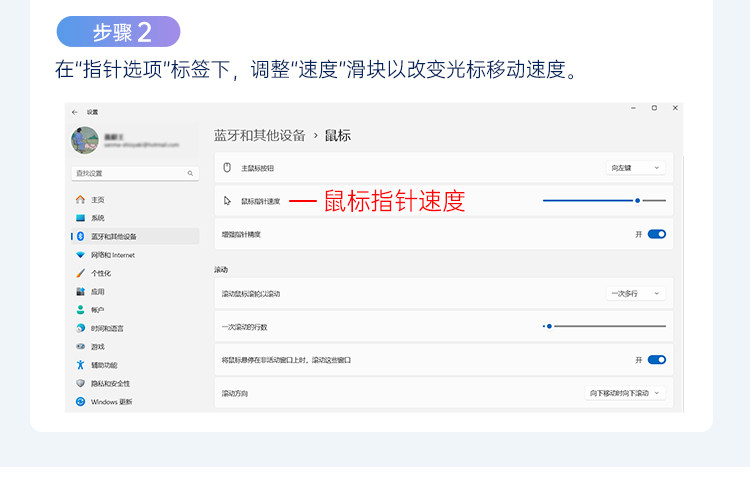Screen dimensions: 750x500
Task: Open 网络和 Internet settings
Action: [x=112, y=255]
